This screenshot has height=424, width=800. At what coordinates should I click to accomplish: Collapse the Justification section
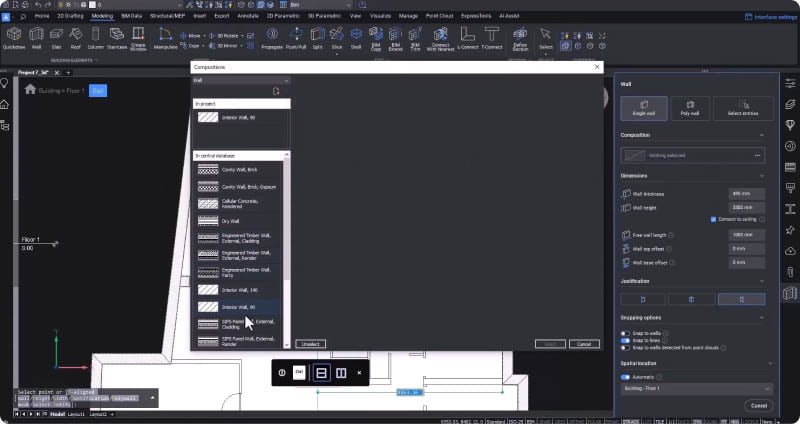click(x=762, y=281)
